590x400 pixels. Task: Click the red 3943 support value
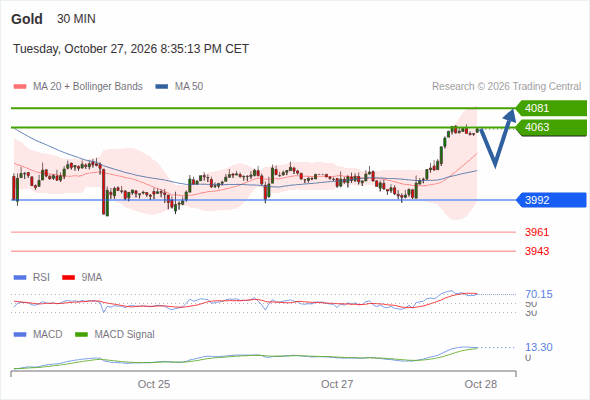tap(537, 251)
